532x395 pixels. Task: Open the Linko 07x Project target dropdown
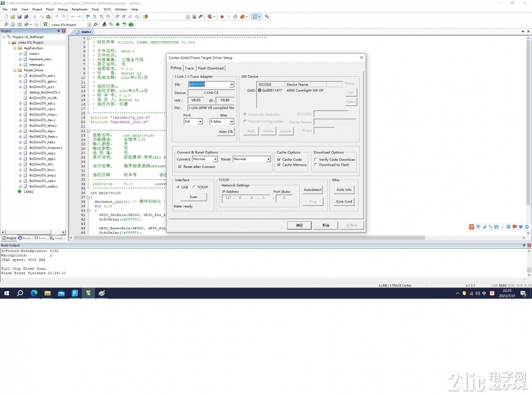[x=89, y=24]
